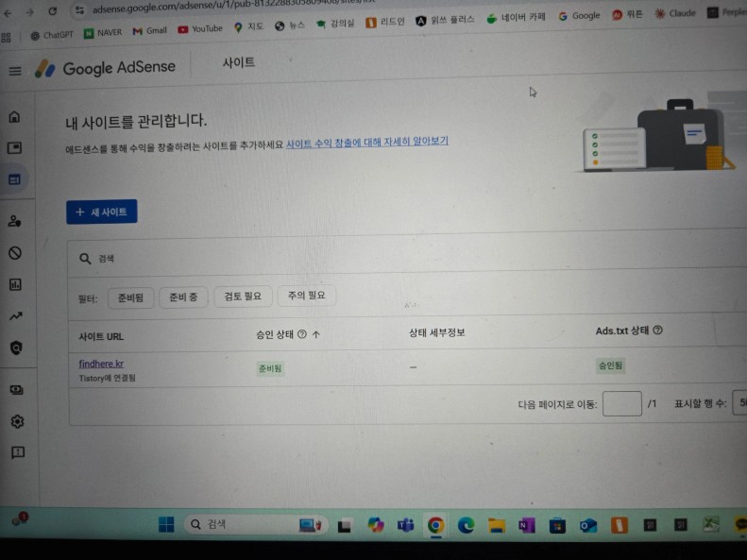Toggle the 준비됨 filter chip
Screen dimensions: 747x560
click(x=130, y=298)
